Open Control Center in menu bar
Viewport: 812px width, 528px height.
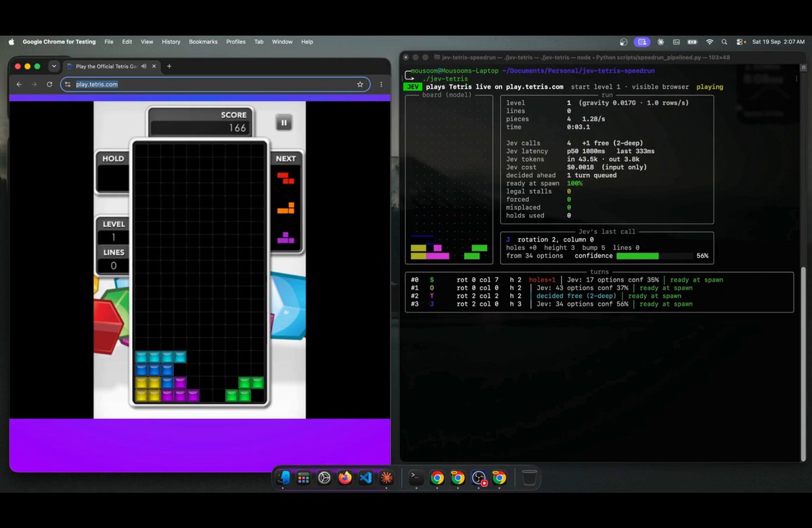pyautogui.click(x=740, y=42)
